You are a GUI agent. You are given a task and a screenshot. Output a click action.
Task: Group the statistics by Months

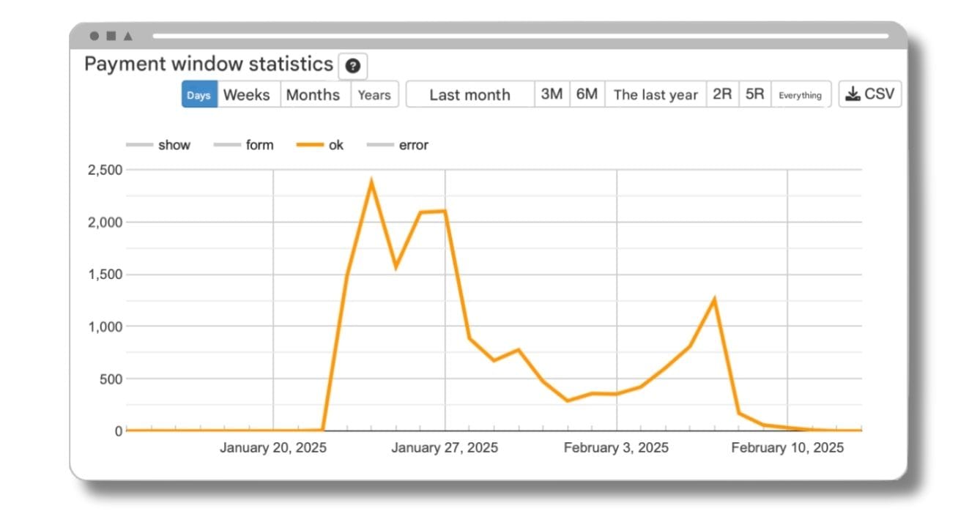click(x=313, y=95)
